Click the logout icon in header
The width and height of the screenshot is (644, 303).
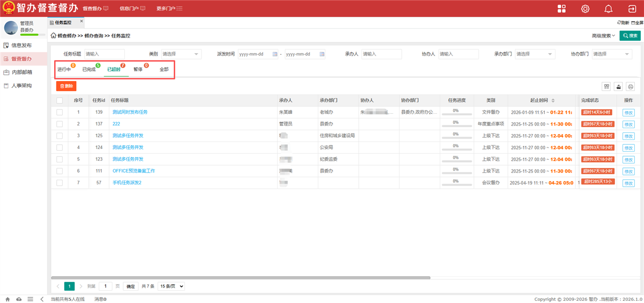[632, 9]
